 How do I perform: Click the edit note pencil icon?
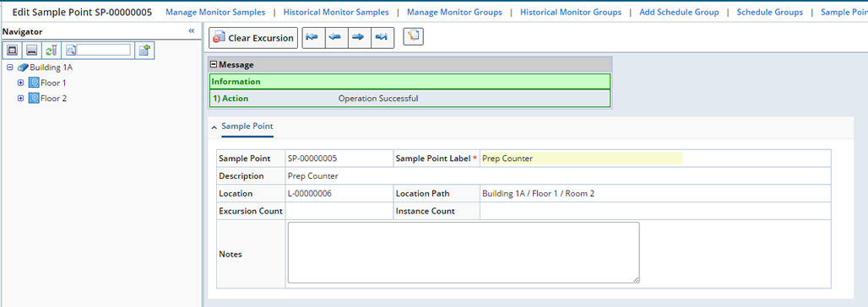[x=413, y=37]
